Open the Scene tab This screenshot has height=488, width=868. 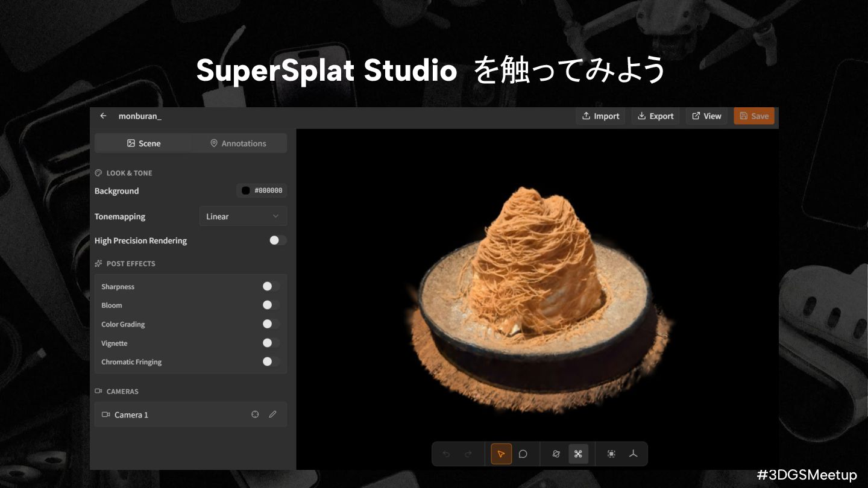(143, 143)
